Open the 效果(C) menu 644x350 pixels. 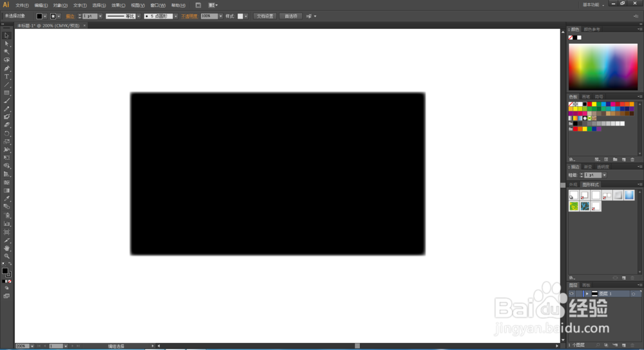click(x=118, y=5)
